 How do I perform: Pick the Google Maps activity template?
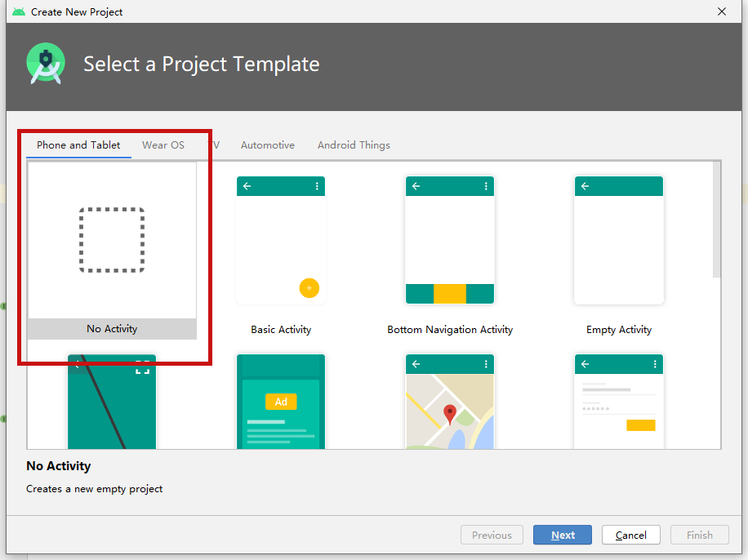click(450, 402)
